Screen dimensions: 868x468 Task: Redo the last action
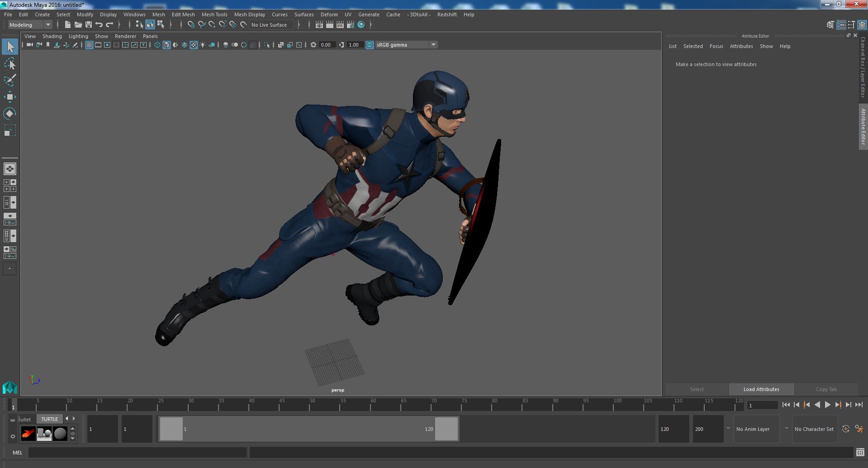[x=109, y=25]
